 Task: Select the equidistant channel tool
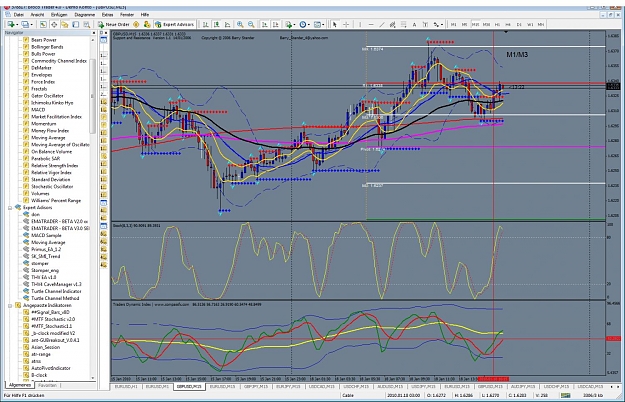click(393, 24)
